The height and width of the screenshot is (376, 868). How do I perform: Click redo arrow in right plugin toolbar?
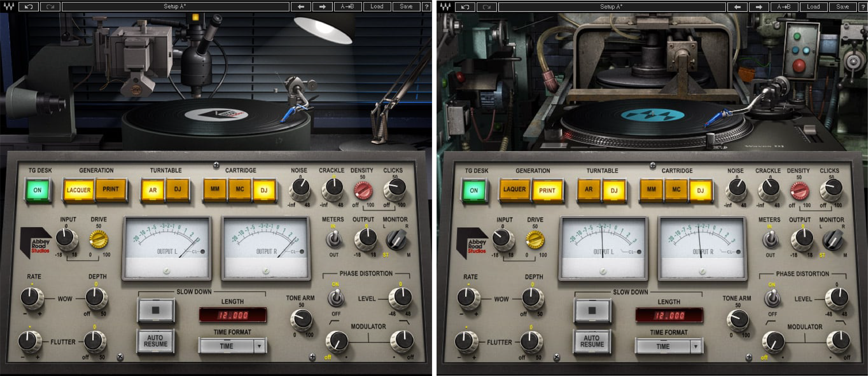point(487,6)
